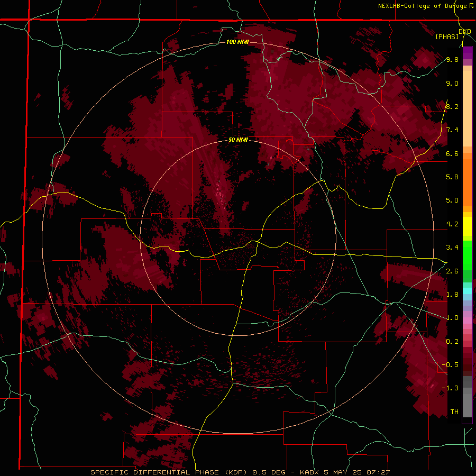The image size is (476, 476).
Task: Select the 50 NMI range ring label
Action: click(238, 140)
